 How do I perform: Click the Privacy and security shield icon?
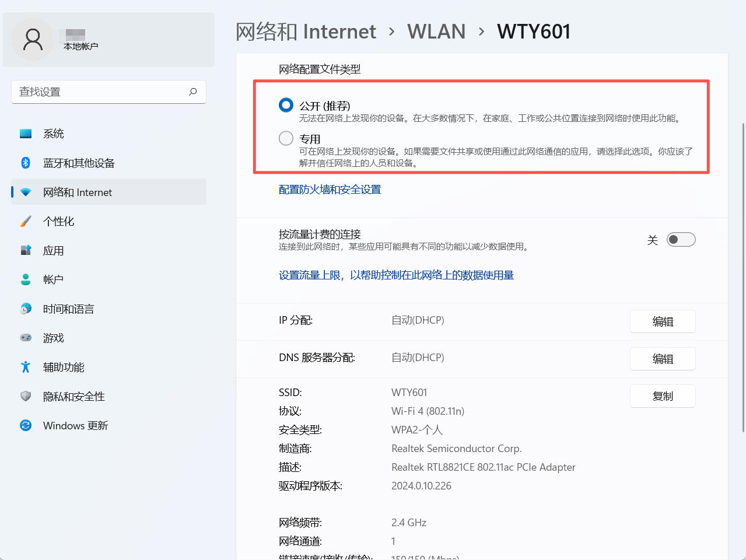26,396
